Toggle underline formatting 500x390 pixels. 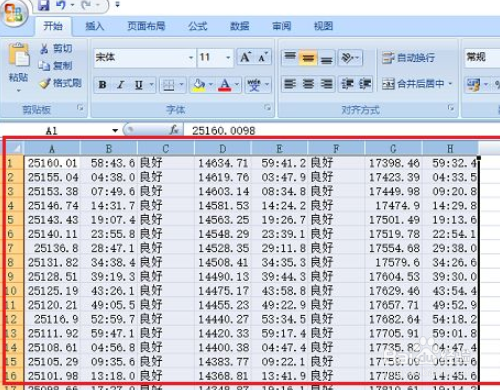139,85
